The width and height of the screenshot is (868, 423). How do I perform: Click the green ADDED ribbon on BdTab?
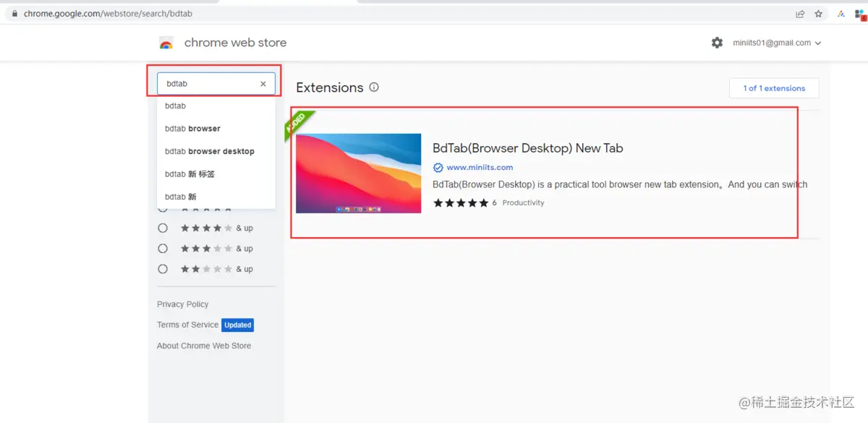tap(299, 124)
